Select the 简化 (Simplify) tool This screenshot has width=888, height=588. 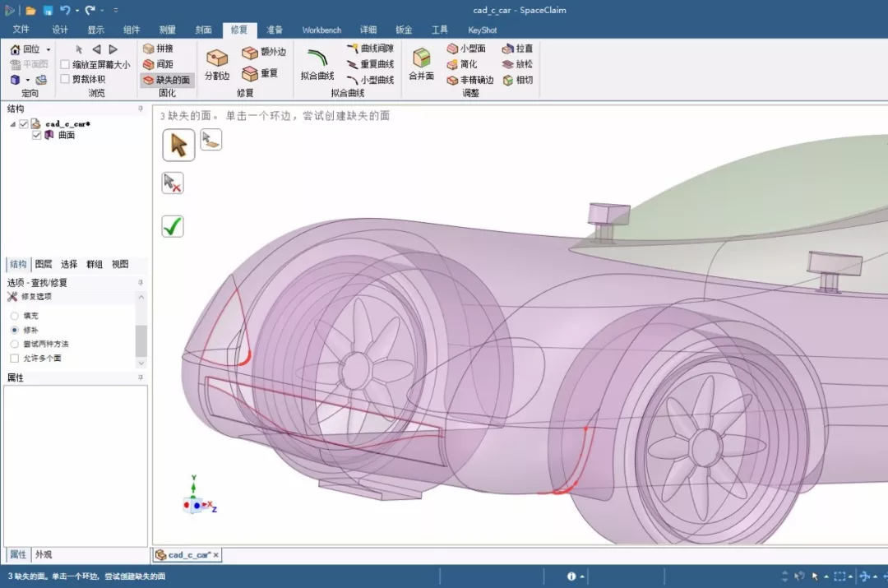pyautogui.click(x=462, y=64)
